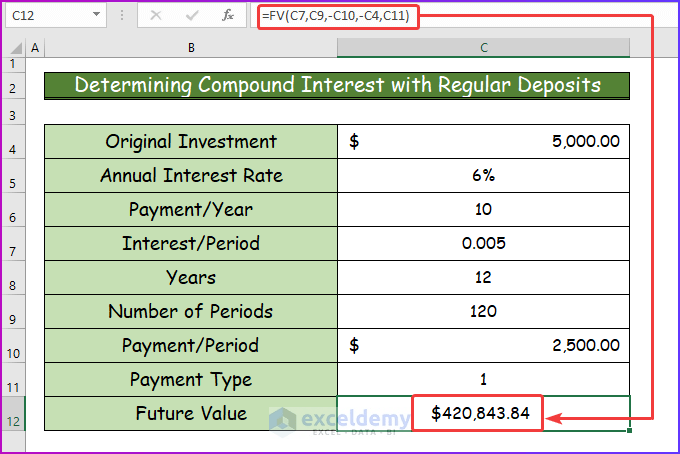
Task: Click the title 'Determining Compound Interest with Regular Deposits'
Action: pyautogui.click(x=337, y=85)
